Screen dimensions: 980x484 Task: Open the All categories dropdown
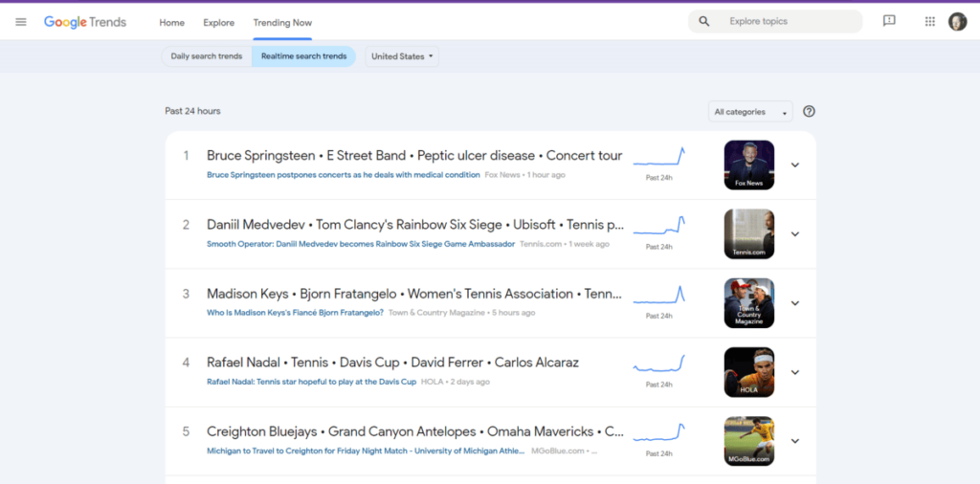click(x=750, y=112)
